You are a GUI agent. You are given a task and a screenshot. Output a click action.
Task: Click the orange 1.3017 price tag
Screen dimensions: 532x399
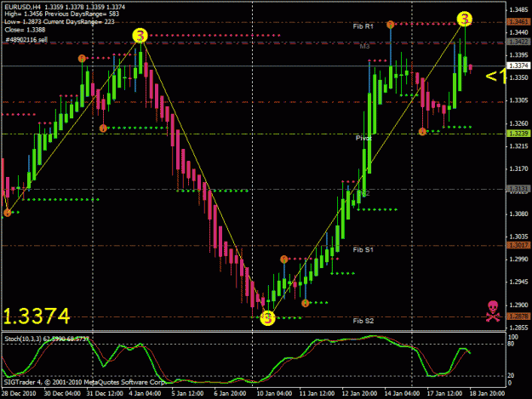518,245
